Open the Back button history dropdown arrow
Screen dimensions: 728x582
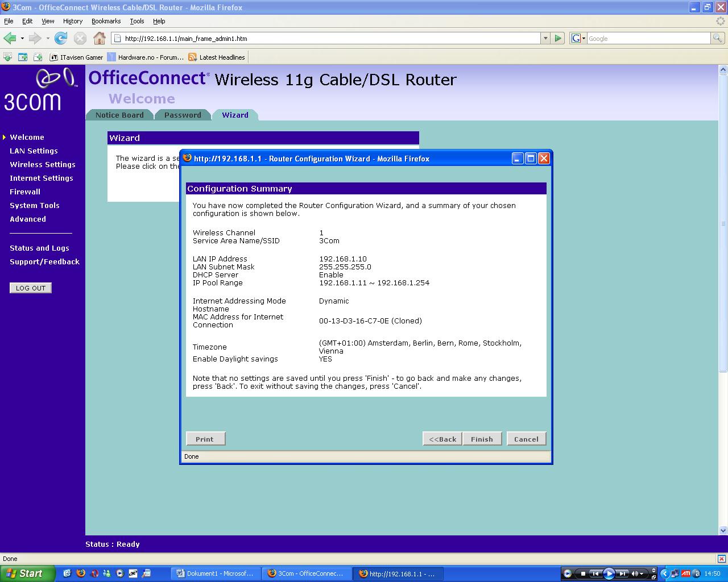[22, 39]
